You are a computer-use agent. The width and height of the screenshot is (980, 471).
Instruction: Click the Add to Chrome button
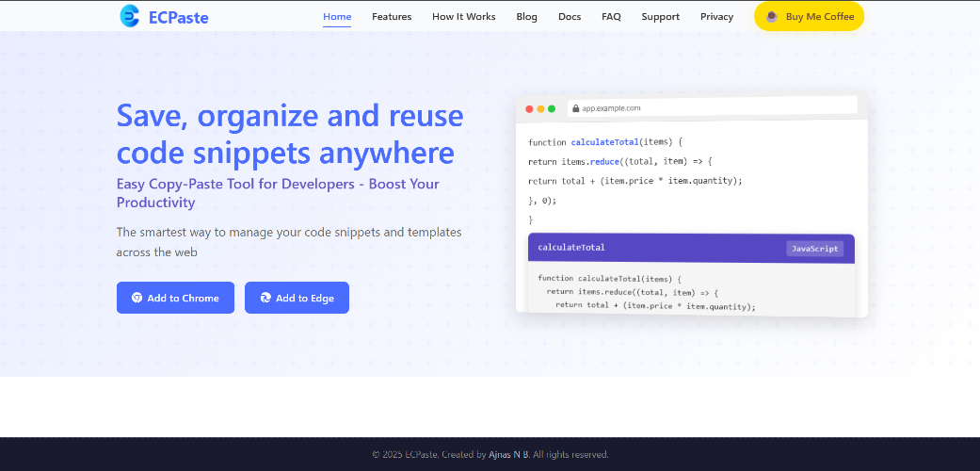tap(176, 298)
